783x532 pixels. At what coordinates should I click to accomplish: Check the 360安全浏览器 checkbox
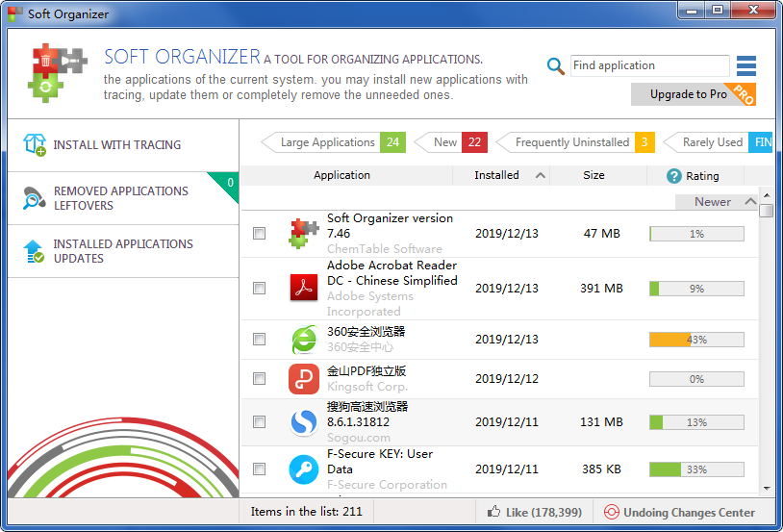(x=259, y=340)
